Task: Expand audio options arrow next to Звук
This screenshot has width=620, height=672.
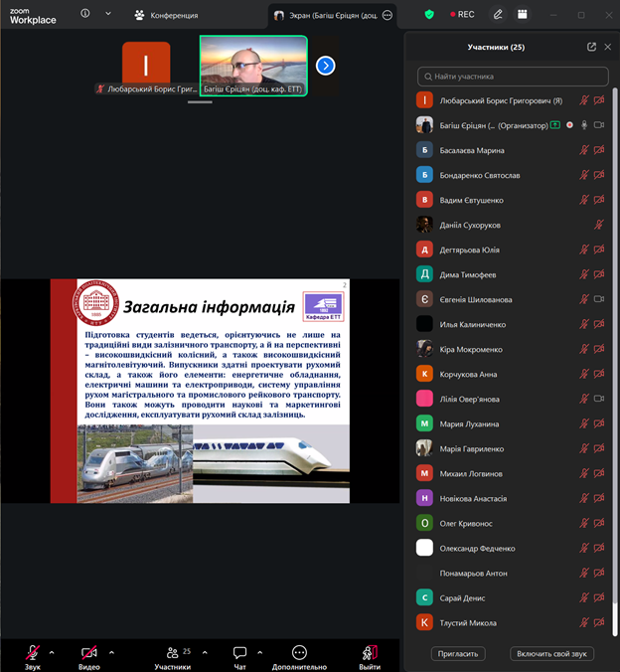Action: pos(52,652)
